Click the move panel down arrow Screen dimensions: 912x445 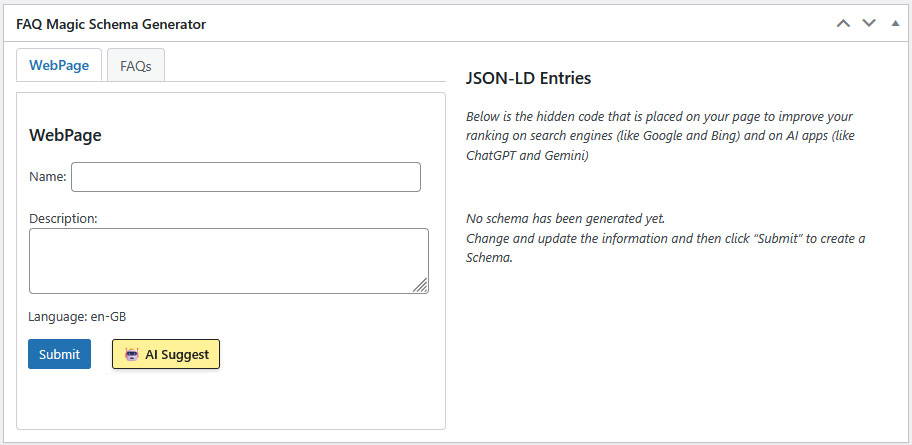click(869, 23)
